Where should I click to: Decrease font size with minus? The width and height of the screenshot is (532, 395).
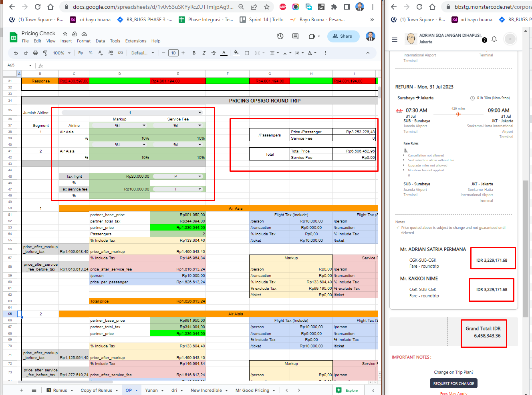[x=163, y=53]
